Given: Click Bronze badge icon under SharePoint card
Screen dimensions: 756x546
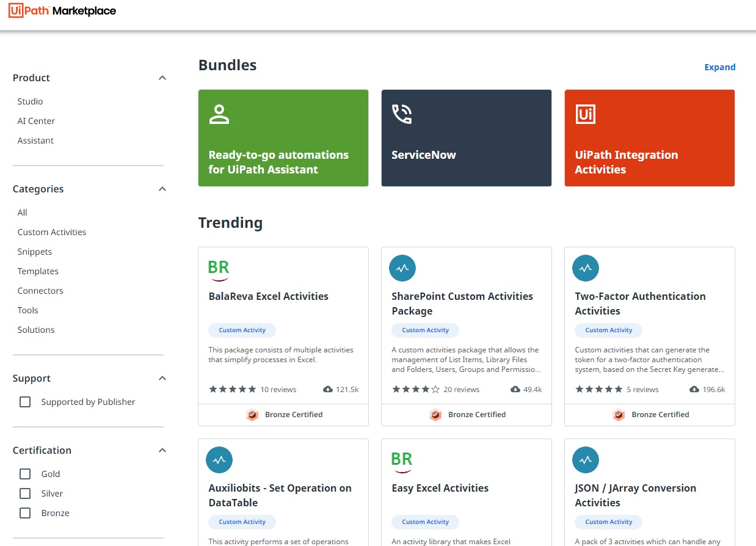Looking at the screenshot, I should [x=435, y=415].
